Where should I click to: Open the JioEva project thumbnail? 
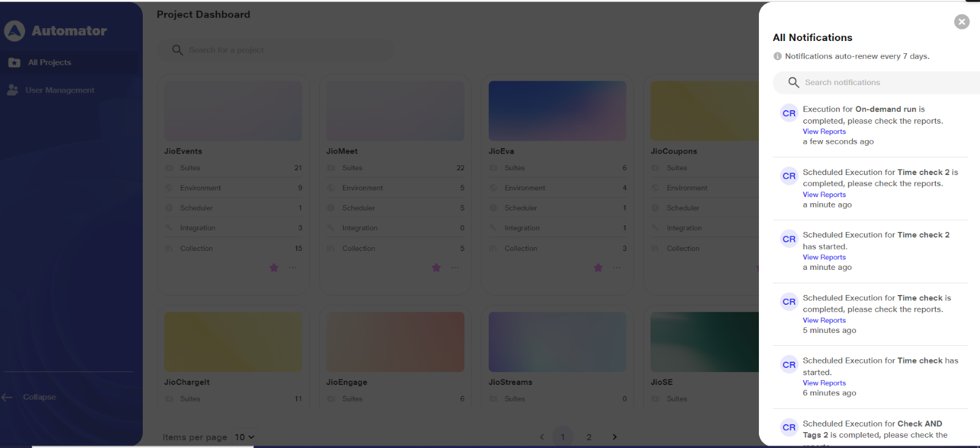click(557, 111)
